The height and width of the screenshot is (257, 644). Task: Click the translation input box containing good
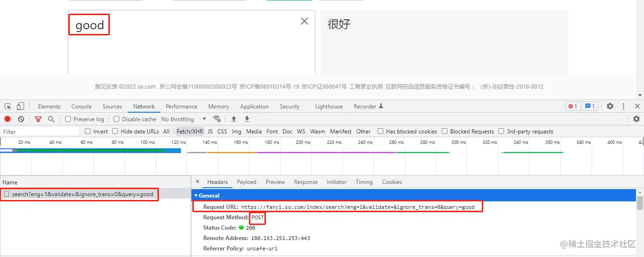(191, 42)
